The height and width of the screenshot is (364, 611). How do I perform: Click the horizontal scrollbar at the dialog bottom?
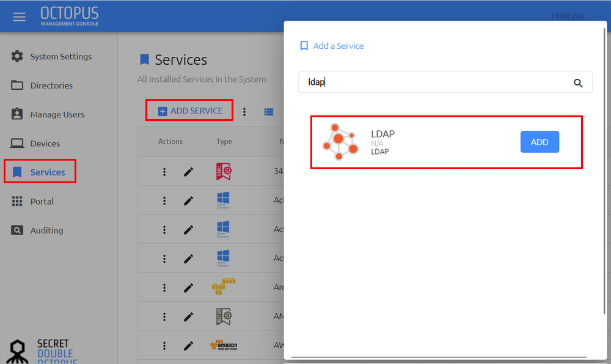pos(439,357)
